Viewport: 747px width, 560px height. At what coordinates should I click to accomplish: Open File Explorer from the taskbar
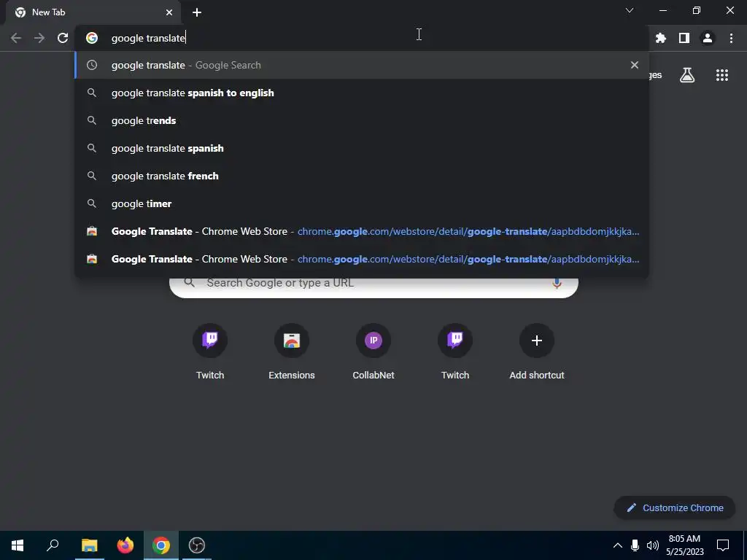(x=89, y=545)
